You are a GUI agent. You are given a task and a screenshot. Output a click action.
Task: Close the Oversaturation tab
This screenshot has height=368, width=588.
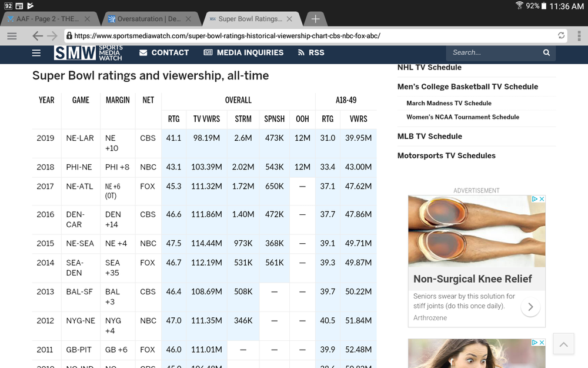tap(188, 19)
